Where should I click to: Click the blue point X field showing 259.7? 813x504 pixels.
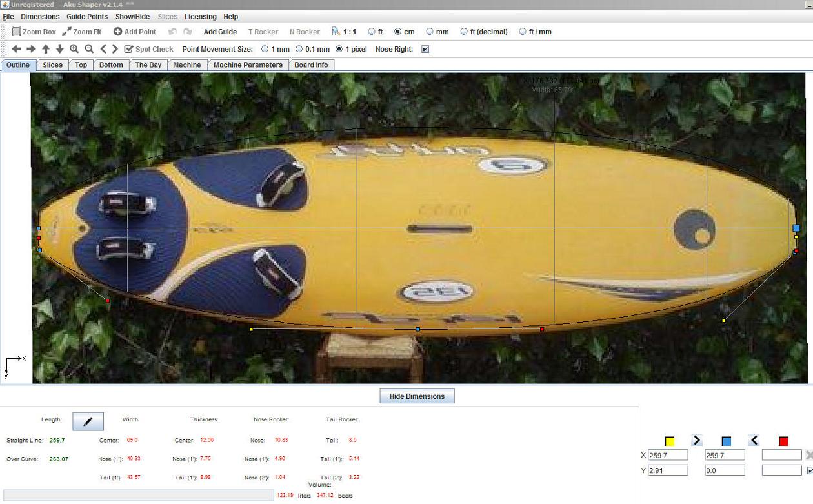coord(725,455)
